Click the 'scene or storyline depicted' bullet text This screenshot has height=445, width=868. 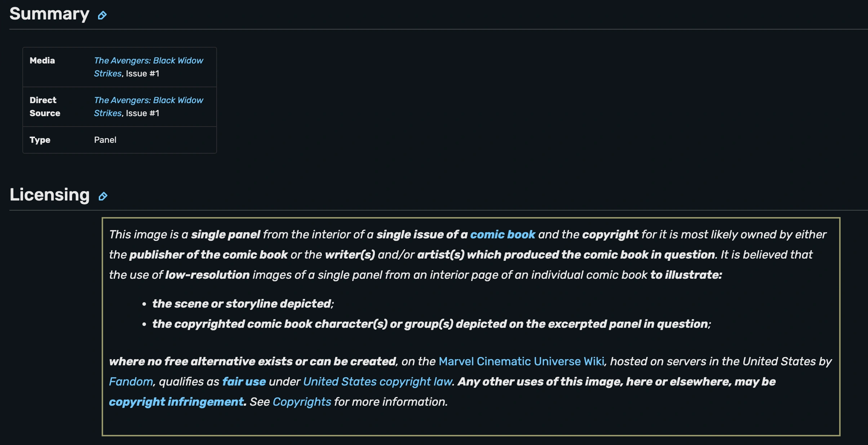(x=243, y=304)
